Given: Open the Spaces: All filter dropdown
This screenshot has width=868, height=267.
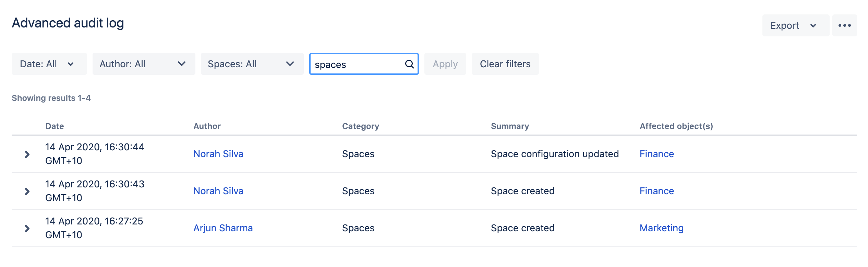Looking at the screenshot, I should pos(252,64).
